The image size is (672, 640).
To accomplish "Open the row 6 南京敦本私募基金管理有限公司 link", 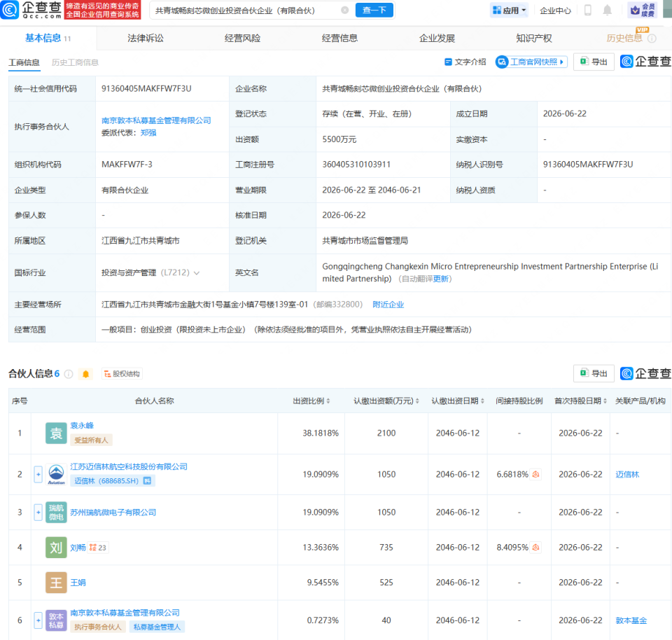I will tap(125, 613).
